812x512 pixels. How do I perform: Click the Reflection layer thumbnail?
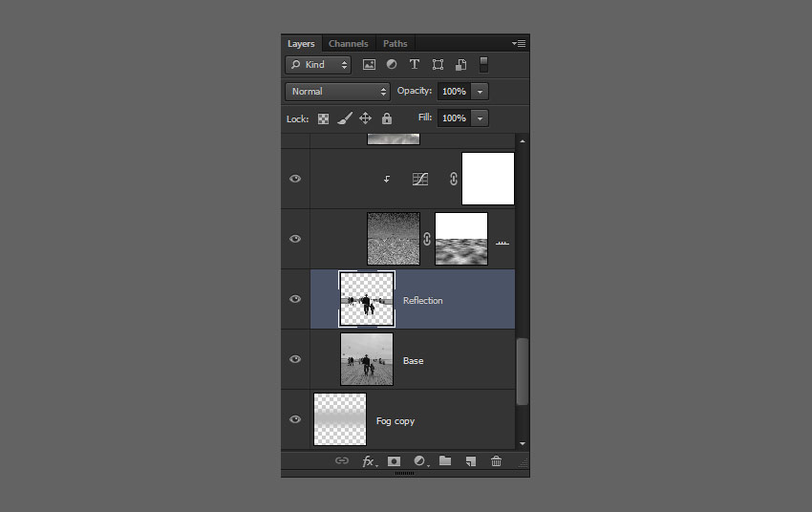click(367, 299)
